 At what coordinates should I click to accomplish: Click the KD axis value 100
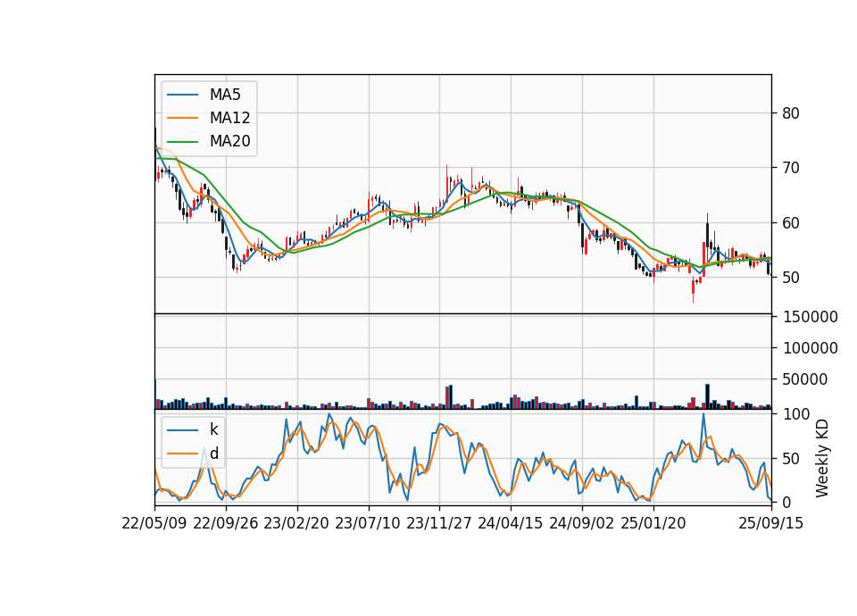796,414
